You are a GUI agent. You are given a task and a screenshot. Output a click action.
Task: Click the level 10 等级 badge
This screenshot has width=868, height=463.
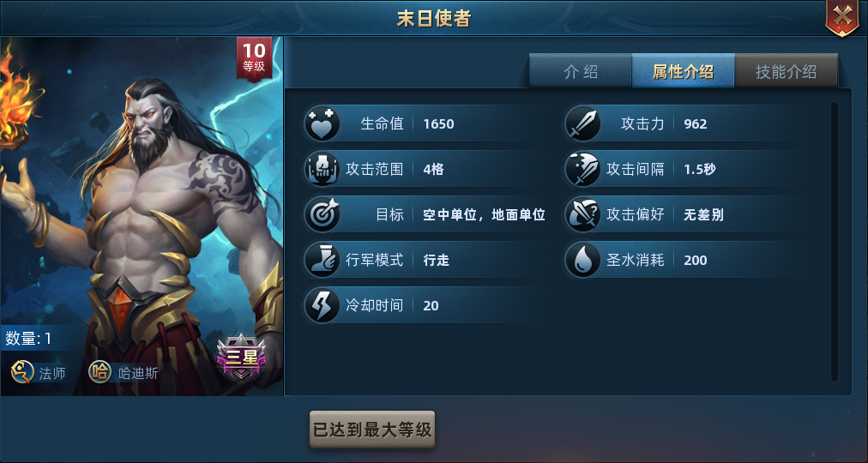point(254,58)
